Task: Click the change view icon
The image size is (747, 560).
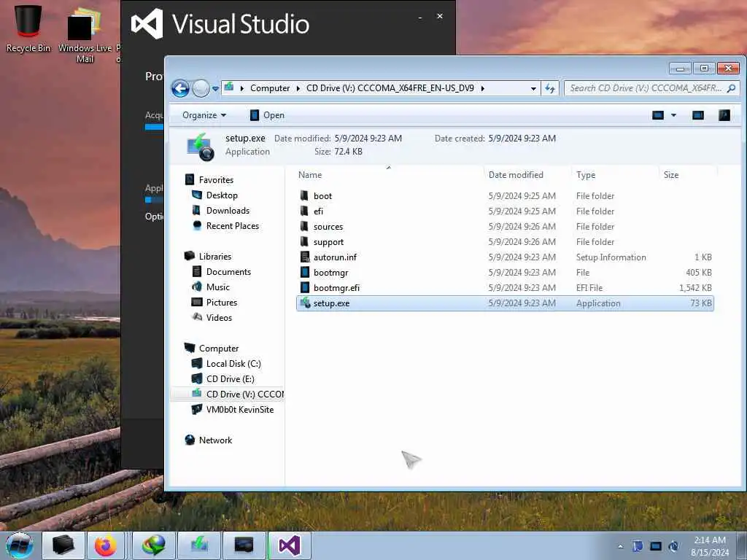Action: [658, 115]
